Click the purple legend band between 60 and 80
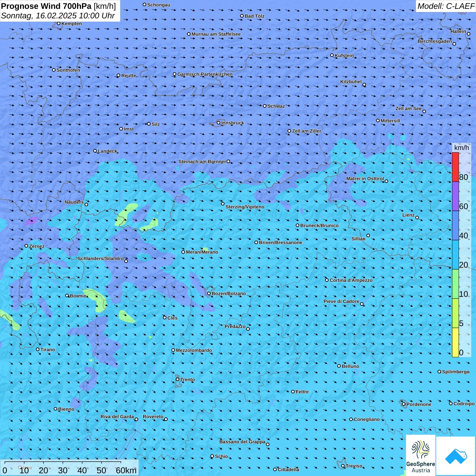 (x=455, y=197)
